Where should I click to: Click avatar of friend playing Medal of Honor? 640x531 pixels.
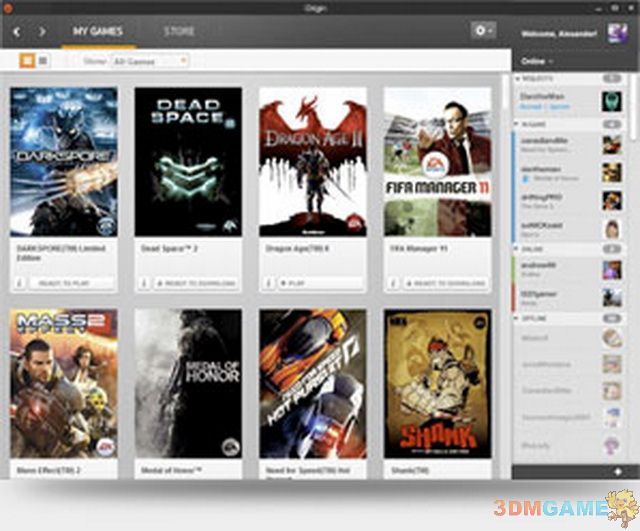point(612,172)
